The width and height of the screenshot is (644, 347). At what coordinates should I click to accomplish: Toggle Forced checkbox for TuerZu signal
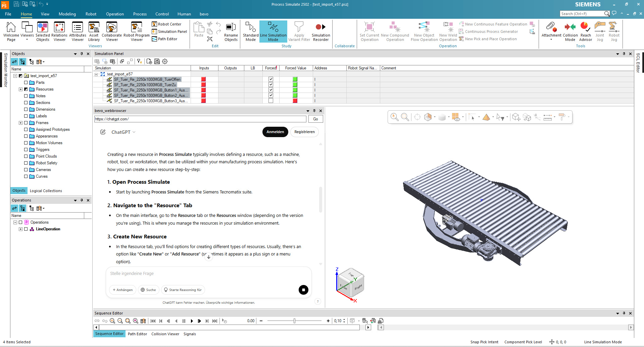tap(271, 85)
